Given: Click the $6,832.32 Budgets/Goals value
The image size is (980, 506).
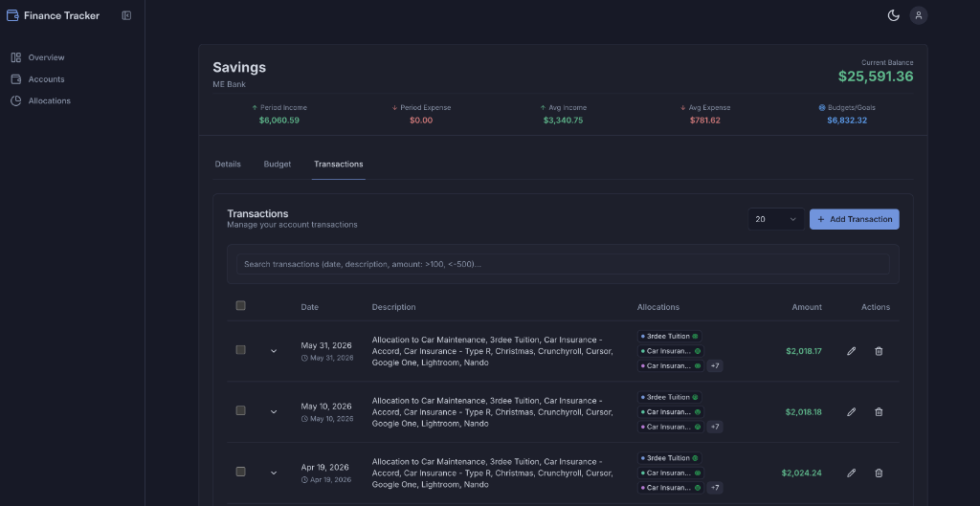Looking at the screenshot, I should pyautogui.click(x=847, y=120).
